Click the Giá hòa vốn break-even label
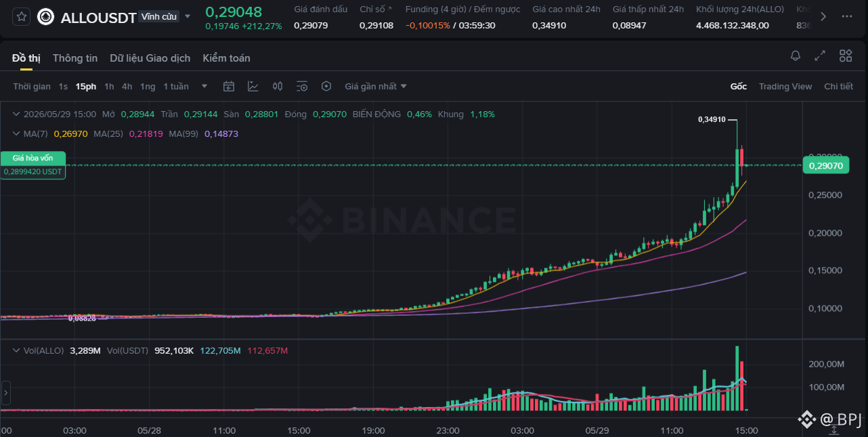The image size is (868, 437). pos(32,158)
